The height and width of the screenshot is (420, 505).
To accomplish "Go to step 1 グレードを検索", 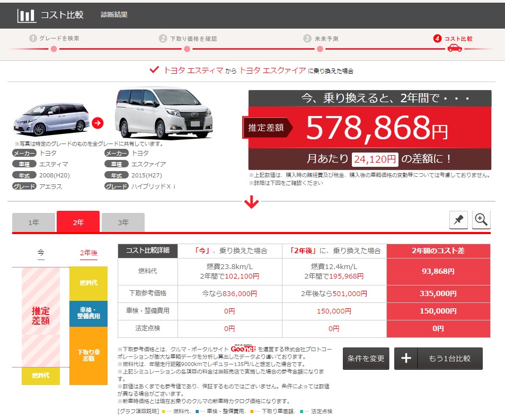I will coord(55,38).
